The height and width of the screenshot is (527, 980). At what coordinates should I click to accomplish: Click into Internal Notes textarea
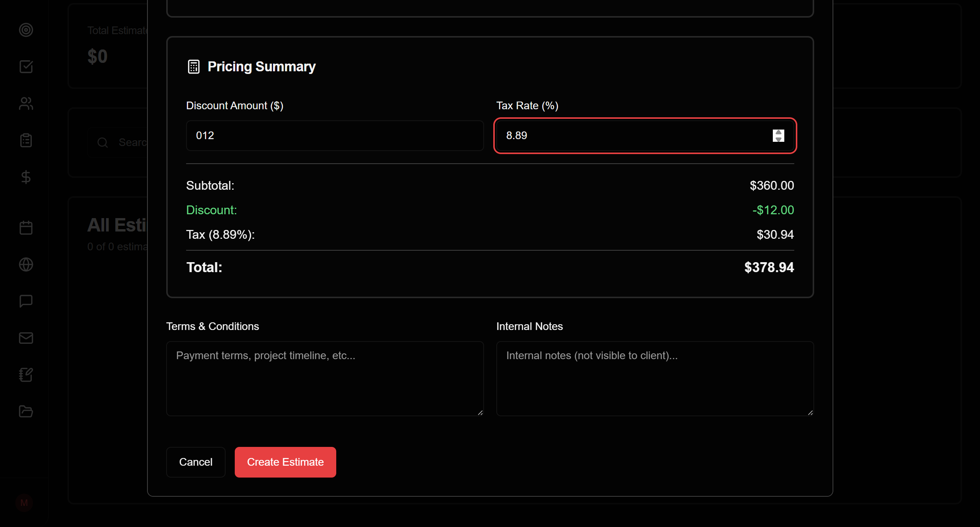tap(655, 379)
